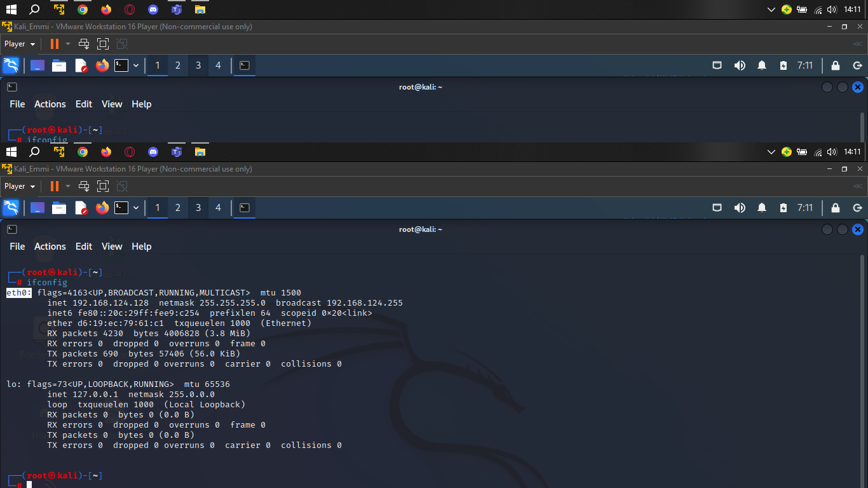Launch Firefox from the lower Kali panel
Viewport: 868px width, 488px height.
pyautogui.click(x=102, y=208)
